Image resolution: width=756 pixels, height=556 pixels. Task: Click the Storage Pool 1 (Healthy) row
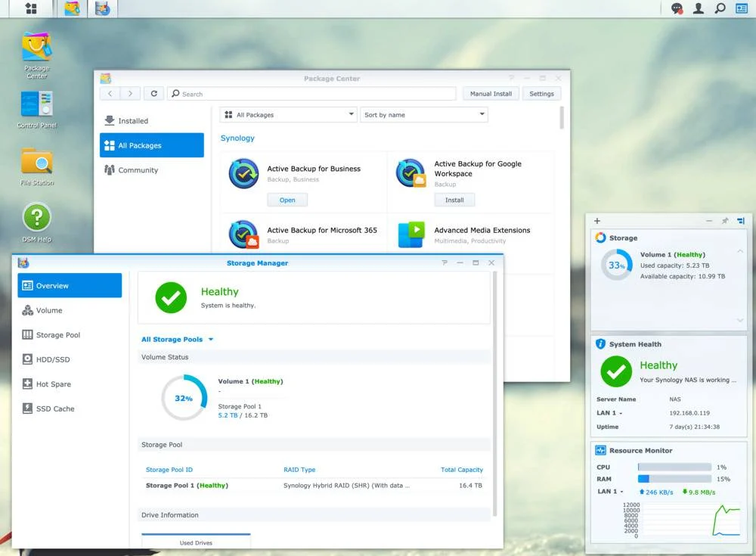click(314, 486)
